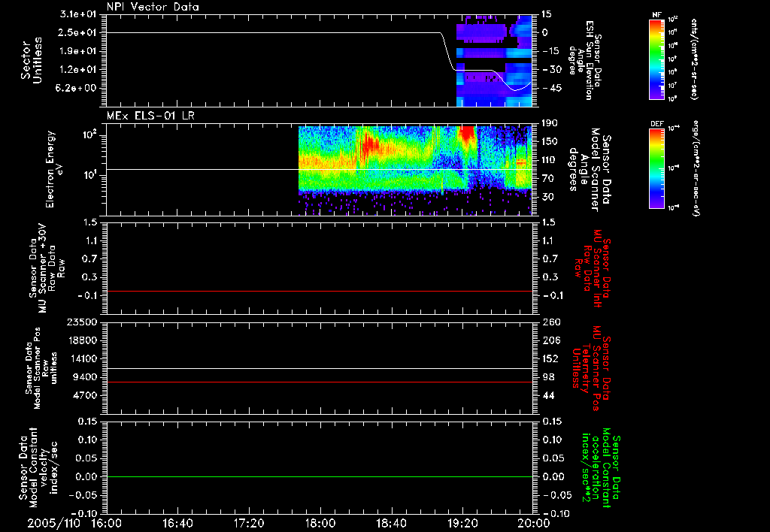Click the "Electron Energy eV" axis title
770x532 pixels.
click(x=53, y=169)
